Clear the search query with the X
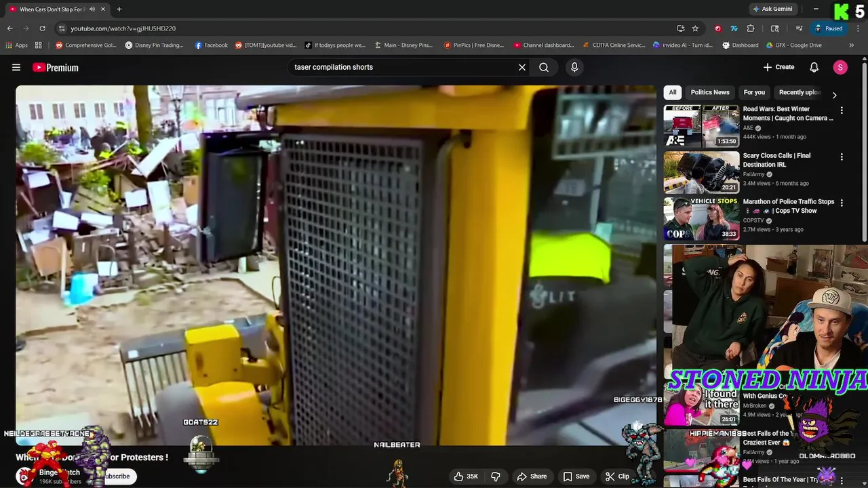 [x=522, y=67]
